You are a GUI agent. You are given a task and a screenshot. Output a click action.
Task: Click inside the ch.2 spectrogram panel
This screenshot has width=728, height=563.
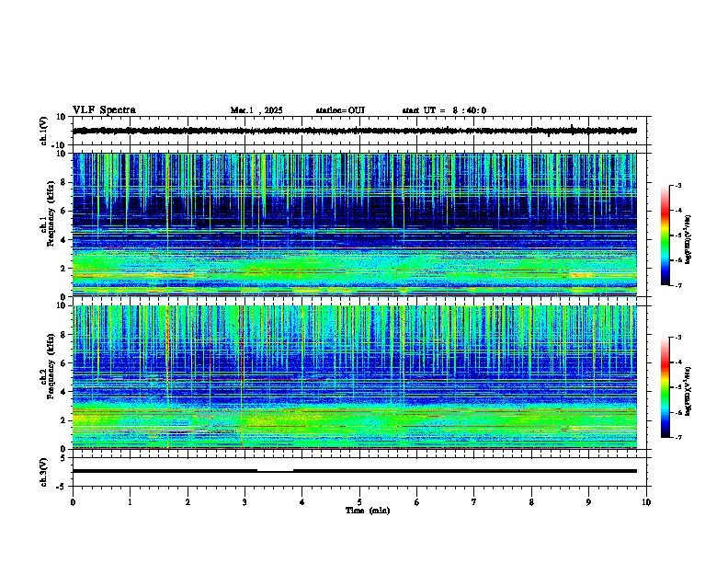pos(355,377)
